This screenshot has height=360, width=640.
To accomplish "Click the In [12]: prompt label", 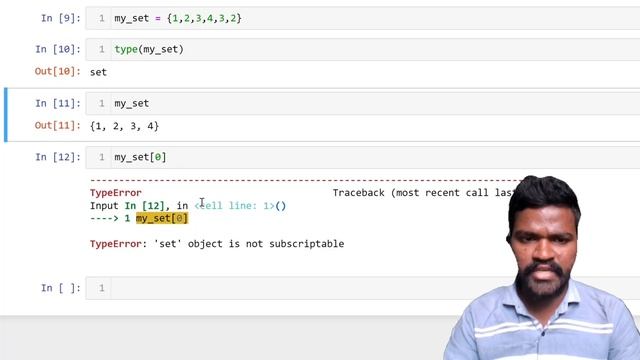I will tap(58, 157).
